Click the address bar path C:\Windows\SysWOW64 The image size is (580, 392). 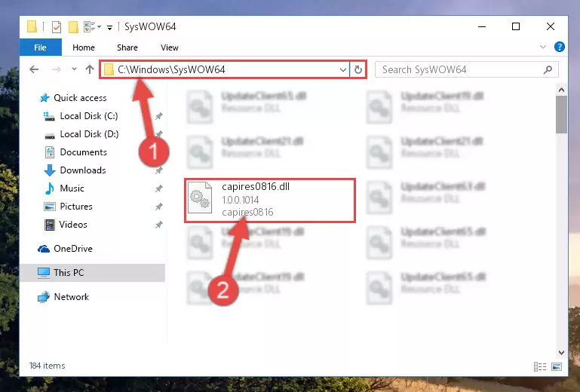[171, 69]
